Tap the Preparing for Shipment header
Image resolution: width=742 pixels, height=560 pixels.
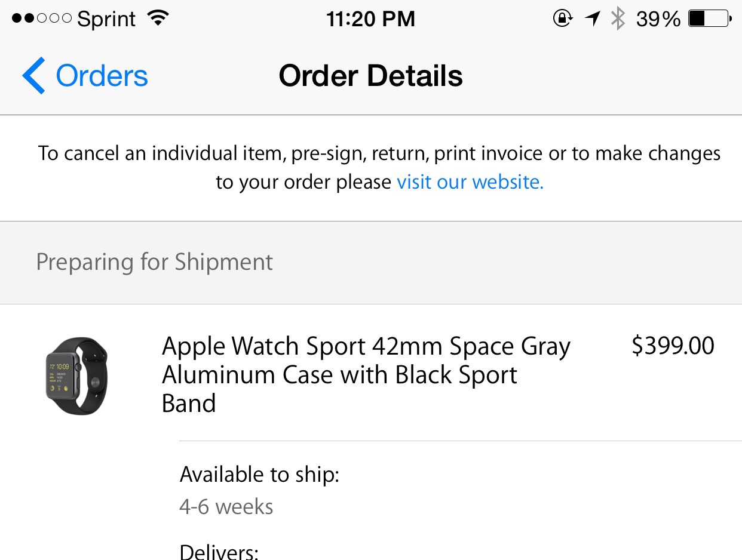click(x=154, y=262)
